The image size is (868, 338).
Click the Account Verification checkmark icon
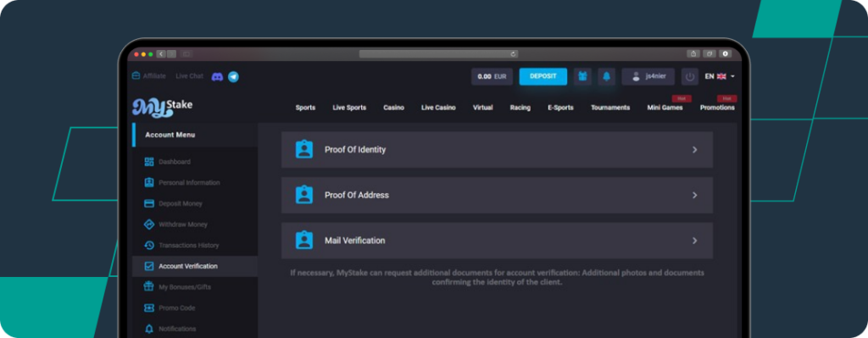149,266
